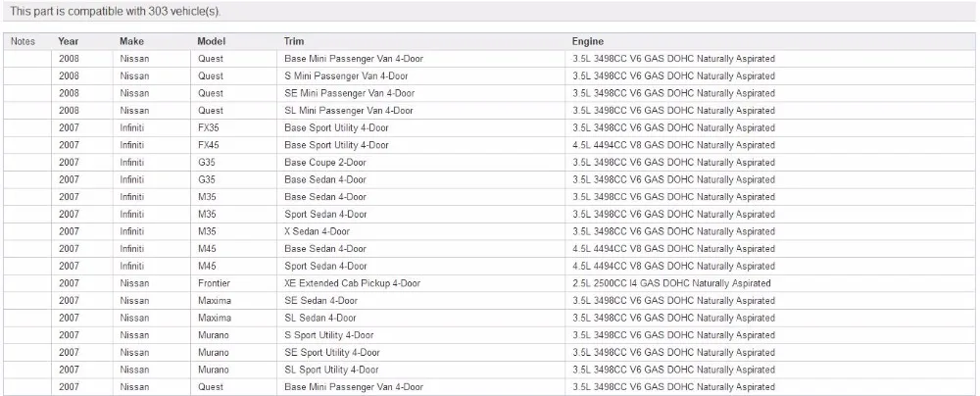This screenshot has width=980, height=396.
Task: Click X Sedan 4-Door trim cell
Action: pyautogui.click(x=317, y=231)
